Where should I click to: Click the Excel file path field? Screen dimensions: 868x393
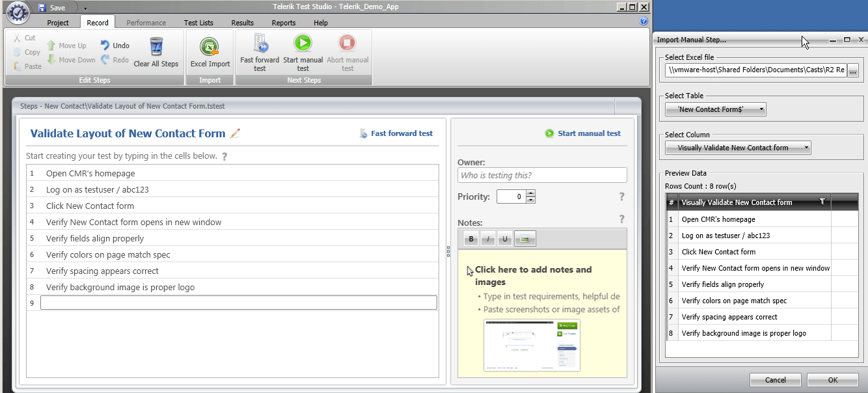pyautogui.click(x=756, y=70)
